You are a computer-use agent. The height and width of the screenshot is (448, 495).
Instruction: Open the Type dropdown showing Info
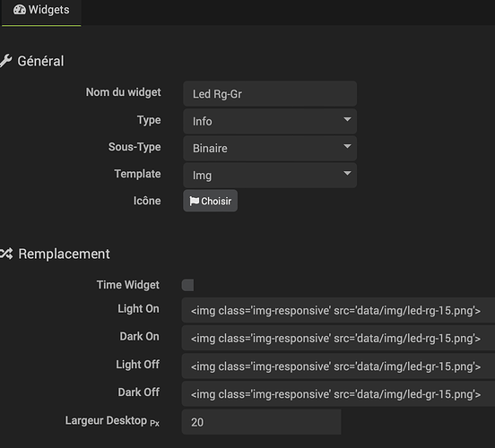[270, 122]
